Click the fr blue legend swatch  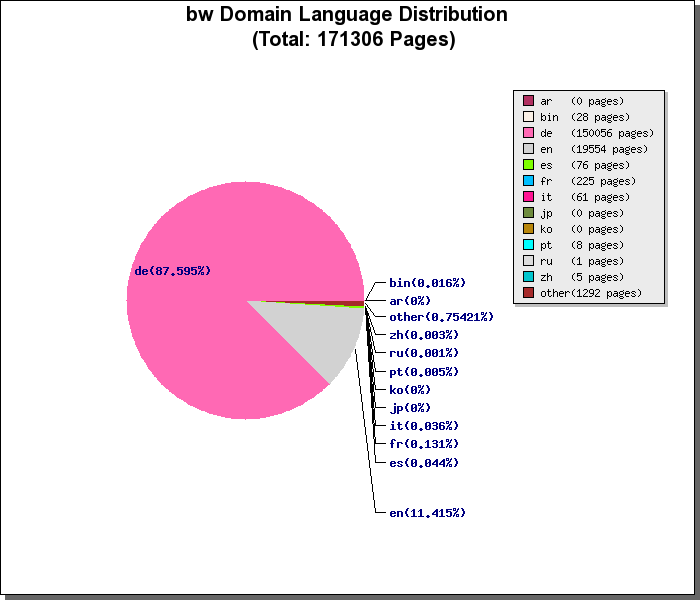coord(528,181)
